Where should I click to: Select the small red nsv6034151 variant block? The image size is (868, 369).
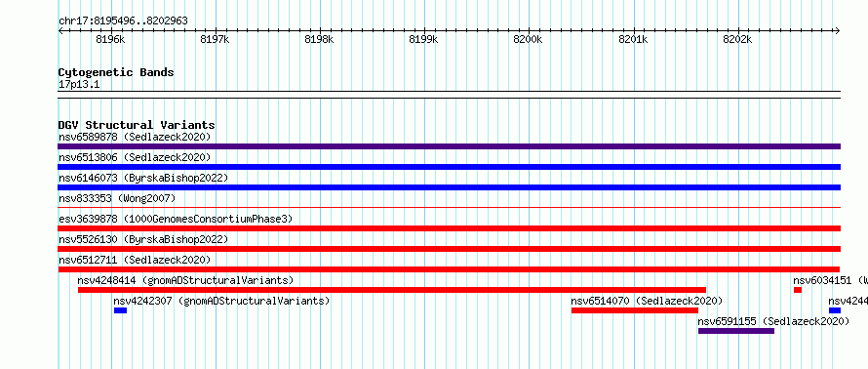click(798, 290)
